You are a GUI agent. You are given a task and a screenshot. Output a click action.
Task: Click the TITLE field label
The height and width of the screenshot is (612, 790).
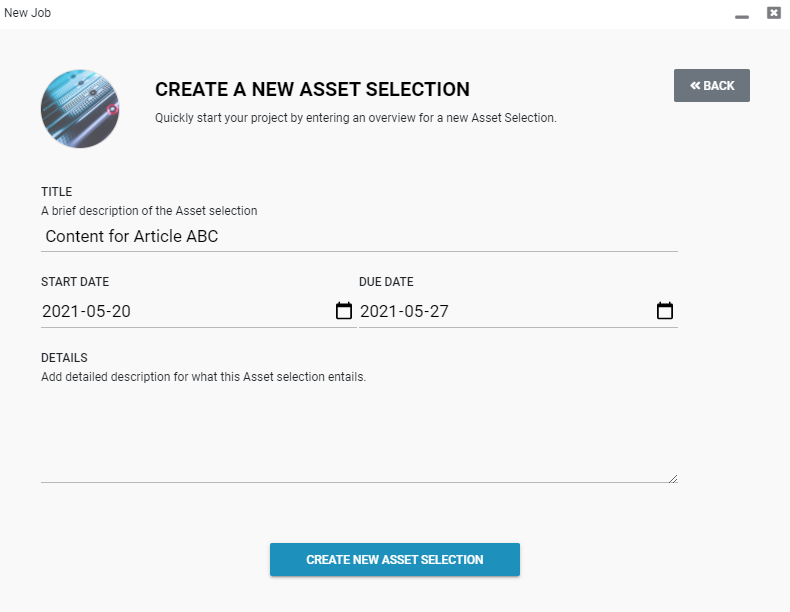pyautogui.click(x=56, y=192)
